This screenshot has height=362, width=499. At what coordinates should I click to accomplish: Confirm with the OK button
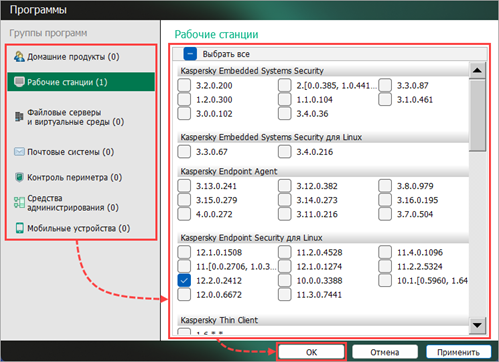(311, 352)
